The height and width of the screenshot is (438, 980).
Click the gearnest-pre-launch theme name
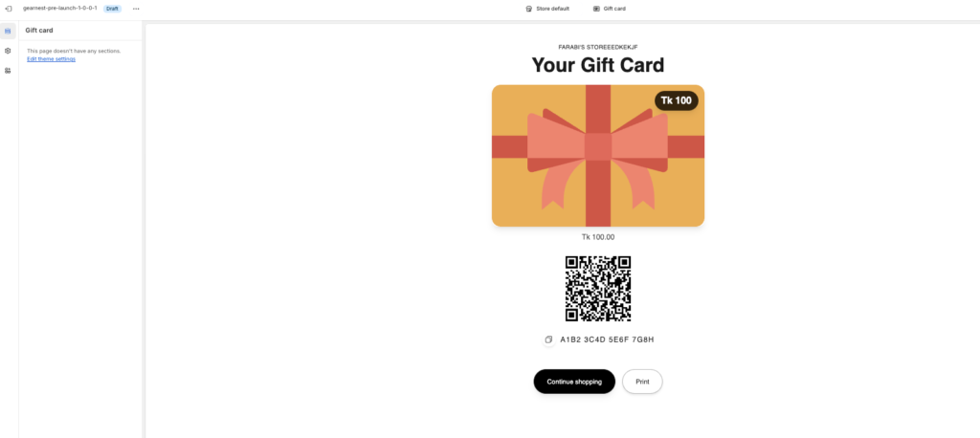60,8
